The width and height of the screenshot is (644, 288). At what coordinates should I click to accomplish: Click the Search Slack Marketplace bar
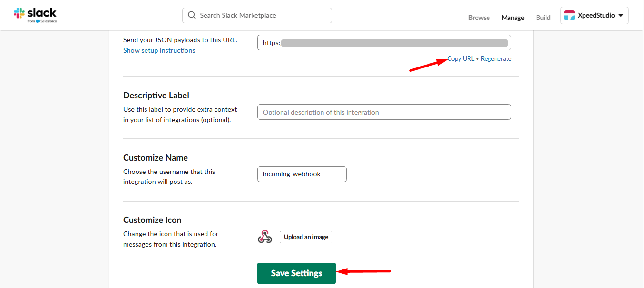click(257, 15)
